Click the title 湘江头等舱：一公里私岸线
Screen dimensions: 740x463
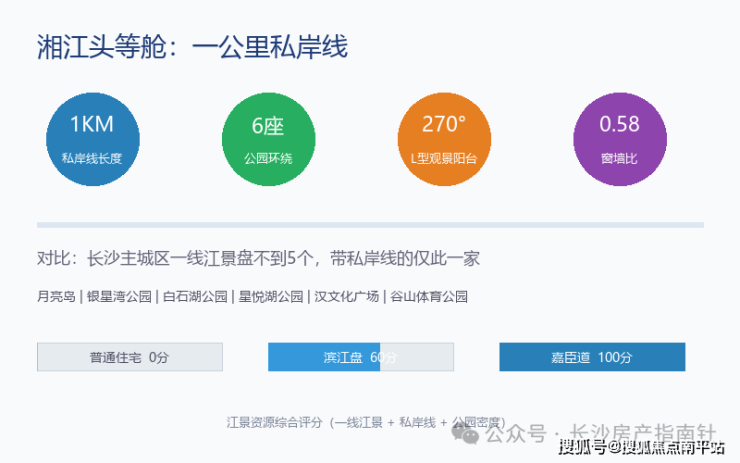point(193,47)
